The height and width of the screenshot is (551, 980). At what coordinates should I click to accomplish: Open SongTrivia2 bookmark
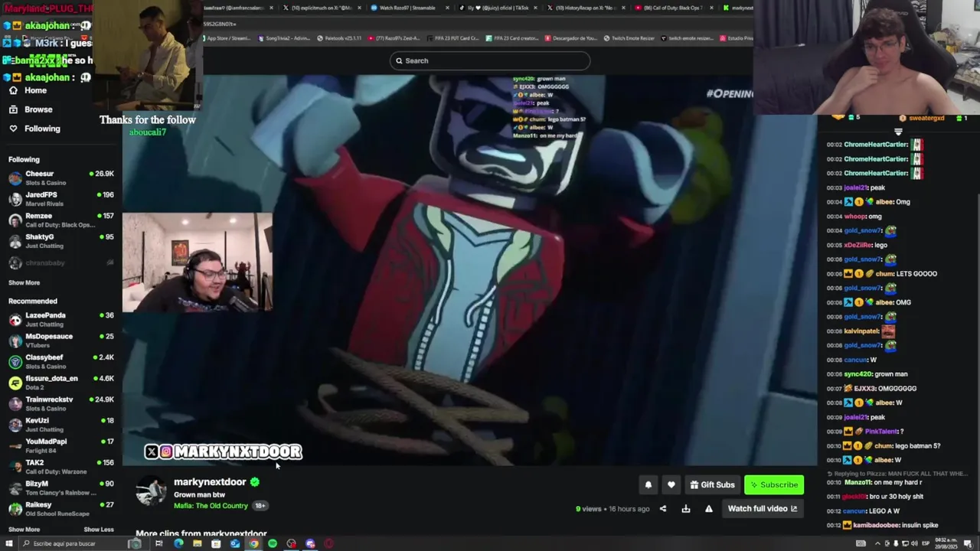(x=285, y=38)
